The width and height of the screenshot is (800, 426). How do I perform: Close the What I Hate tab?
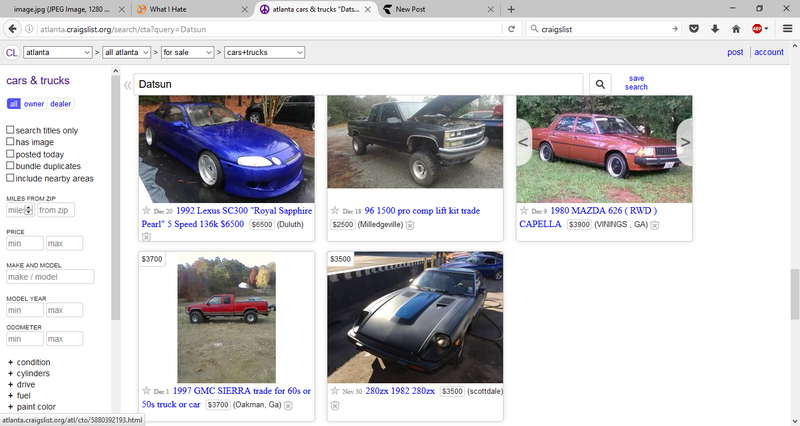pos(244,9)
